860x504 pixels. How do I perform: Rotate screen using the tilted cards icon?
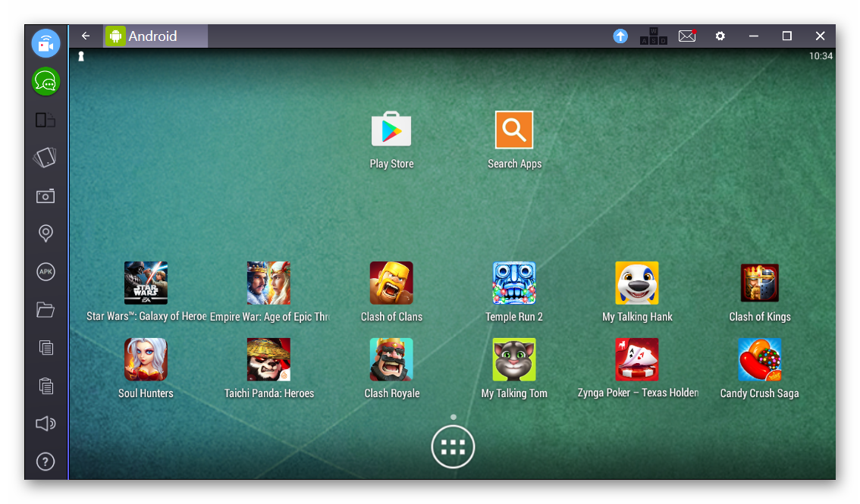46,158
